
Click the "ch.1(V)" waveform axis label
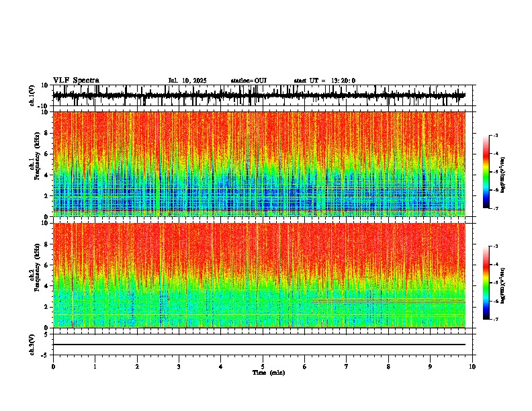click(33, 95)
